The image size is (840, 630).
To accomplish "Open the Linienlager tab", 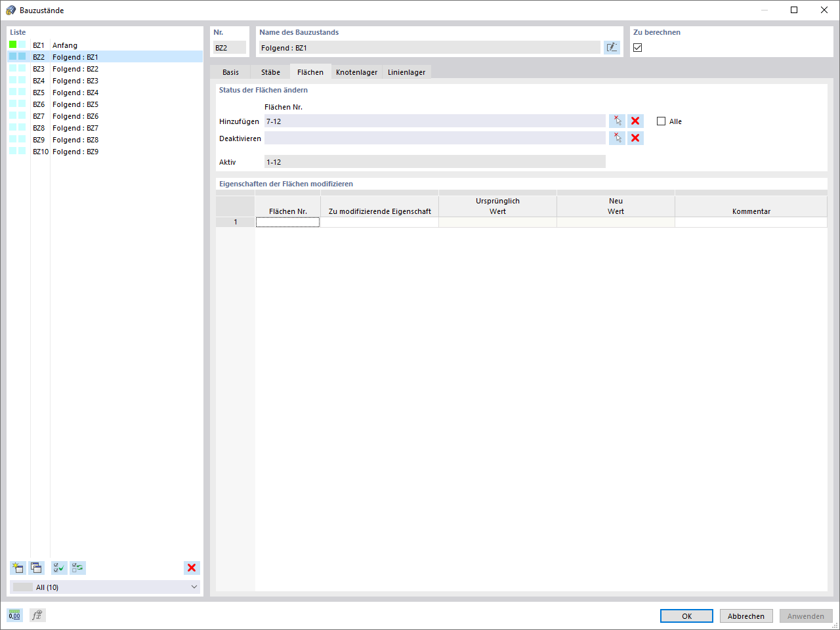I will pos(406,72).
